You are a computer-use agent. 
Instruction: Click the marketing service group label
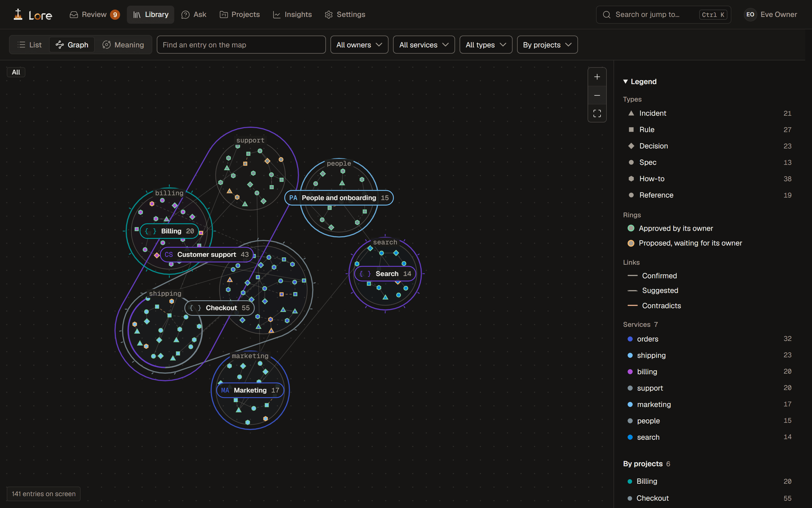pyautogui.click(x=250, y=356)
